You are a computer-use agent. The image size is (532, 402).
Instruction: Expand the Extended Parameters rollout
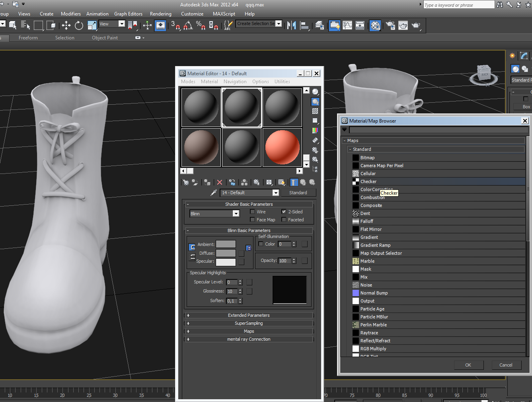coord(249,315)
